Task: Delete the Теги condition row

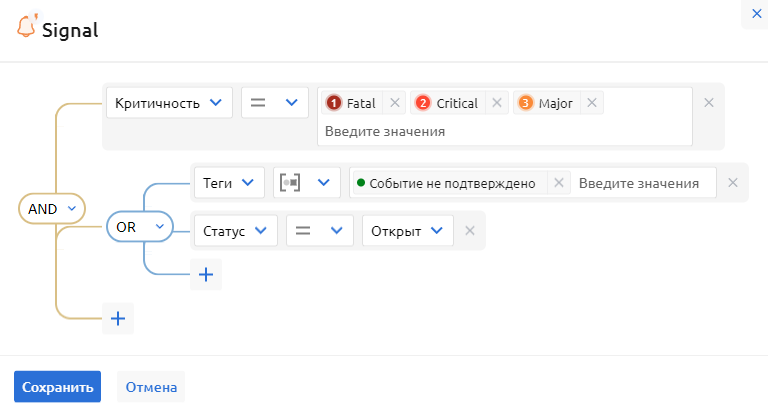Action: (x=732, y=183)
